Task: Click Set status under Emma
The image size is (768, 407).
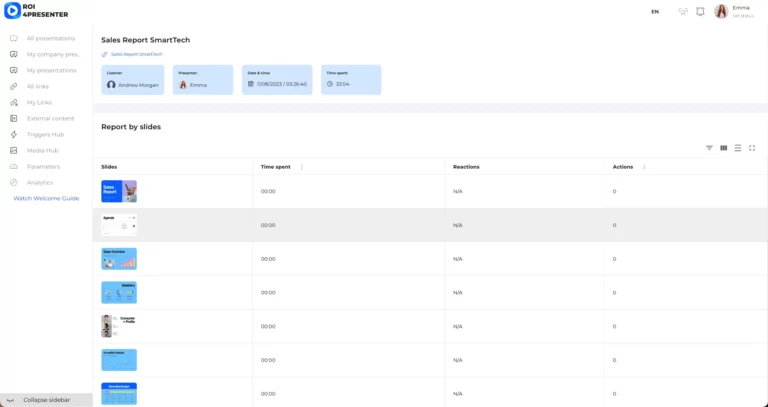Action: [x=743, y=16]
